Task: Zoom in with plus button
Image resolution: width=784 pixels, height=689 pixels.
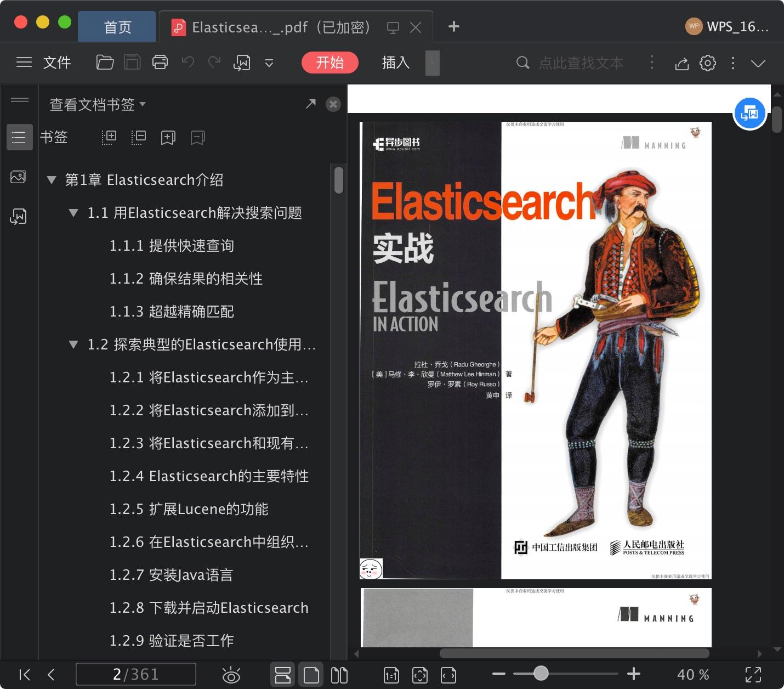Action: click(x=634, y=674)
